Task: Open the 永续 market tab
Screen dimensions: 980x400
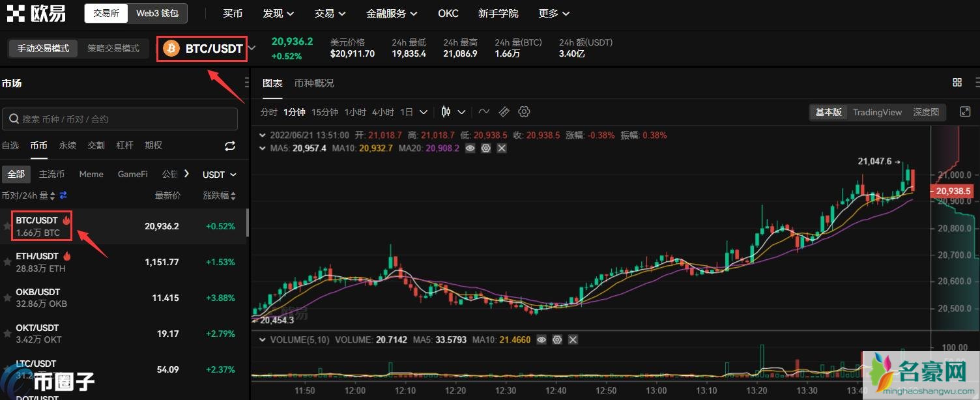Action: 68,145
